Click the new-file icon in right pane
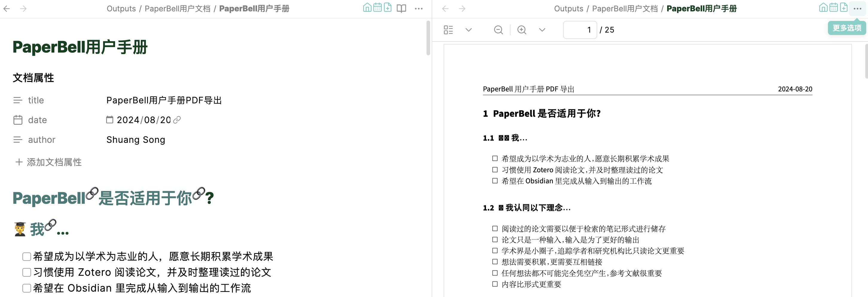 pos(844,7)
